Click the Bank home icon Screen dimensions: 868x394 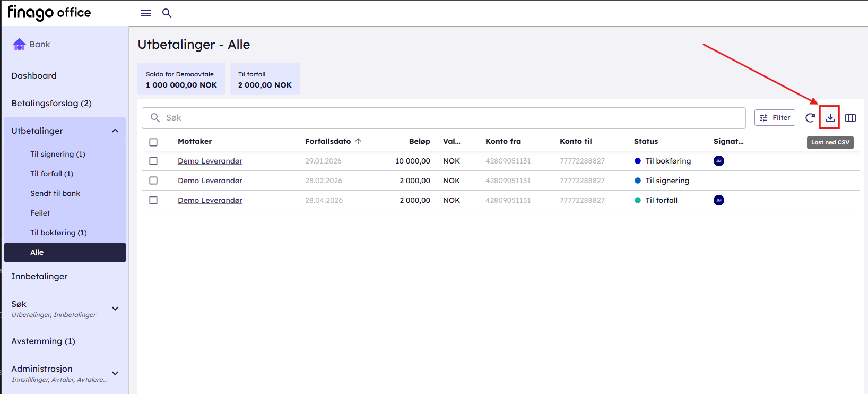[19, 45]
